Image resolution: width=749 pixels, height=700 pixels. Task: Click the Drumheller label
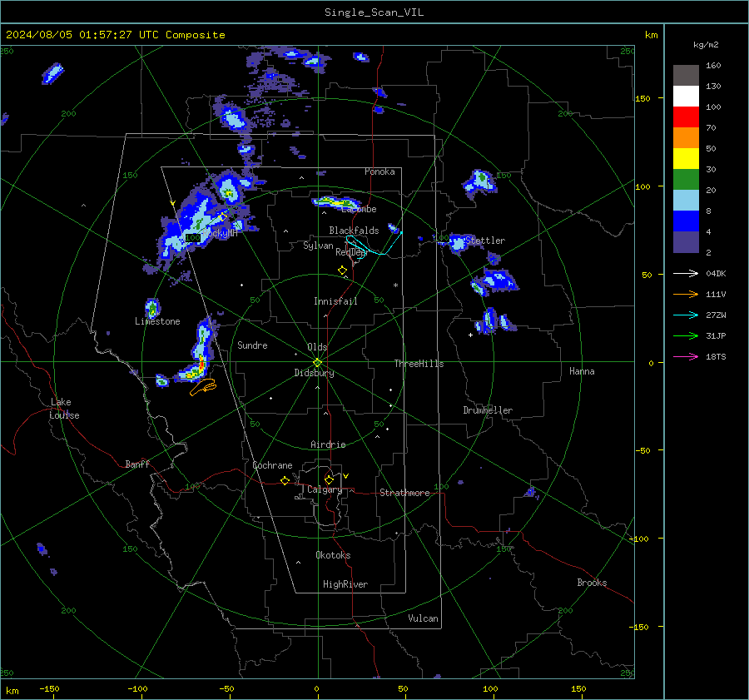(x=488, y=410)
